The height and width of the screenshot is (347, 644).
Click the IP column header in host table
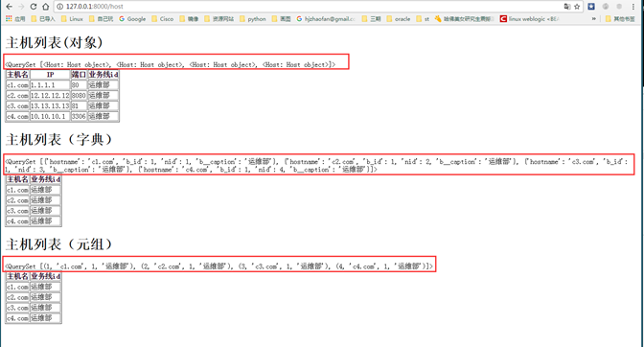coord(50,75)
